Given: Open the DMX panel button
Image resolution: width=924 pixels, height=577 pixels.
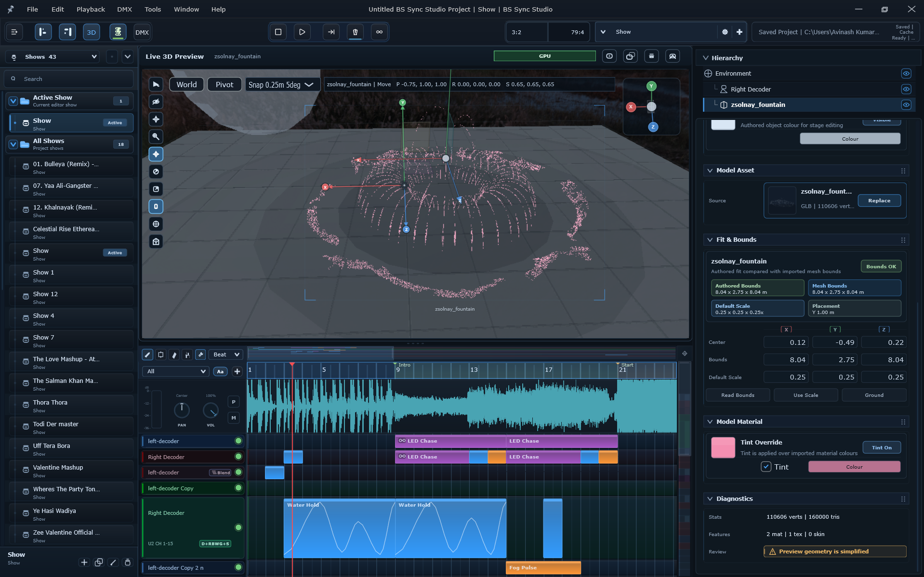Looking at the screenshot, I should [x=142, y=32].
